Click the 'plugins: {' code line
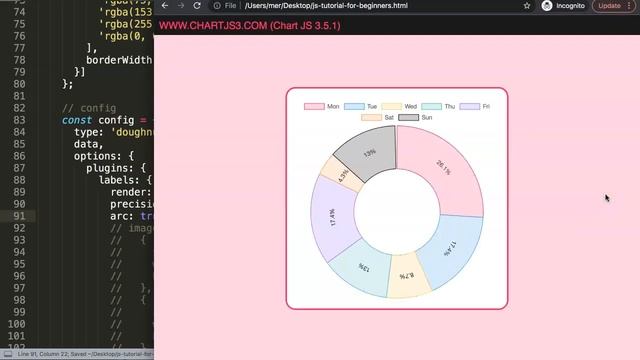Image resolution: width=640 pixels, height=360 pixels. coord(116,168)
